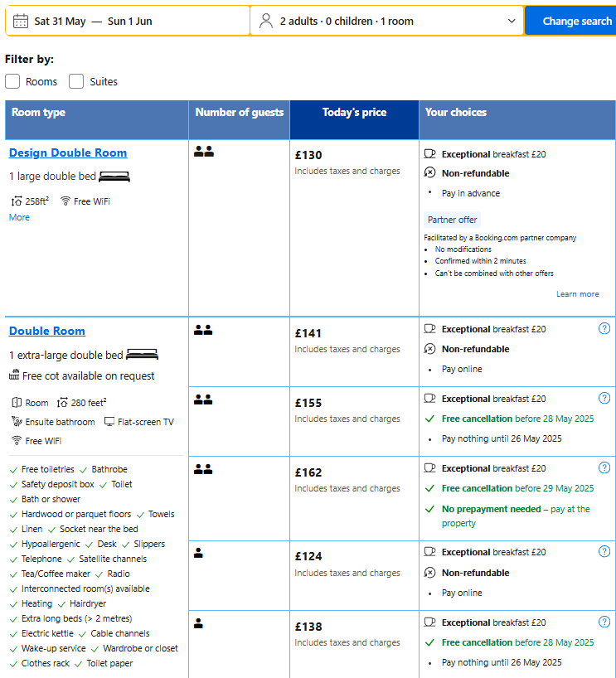Click the calendar icon beside Sat 31 May

pyautogui.click(x=21, y=21)
